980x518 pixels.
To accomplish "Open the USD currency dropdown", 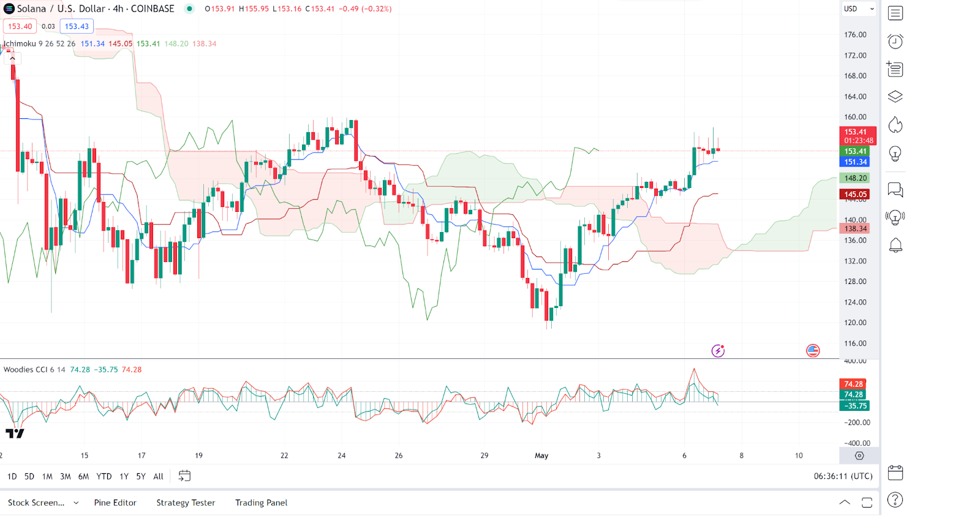I will click(859, 9).
